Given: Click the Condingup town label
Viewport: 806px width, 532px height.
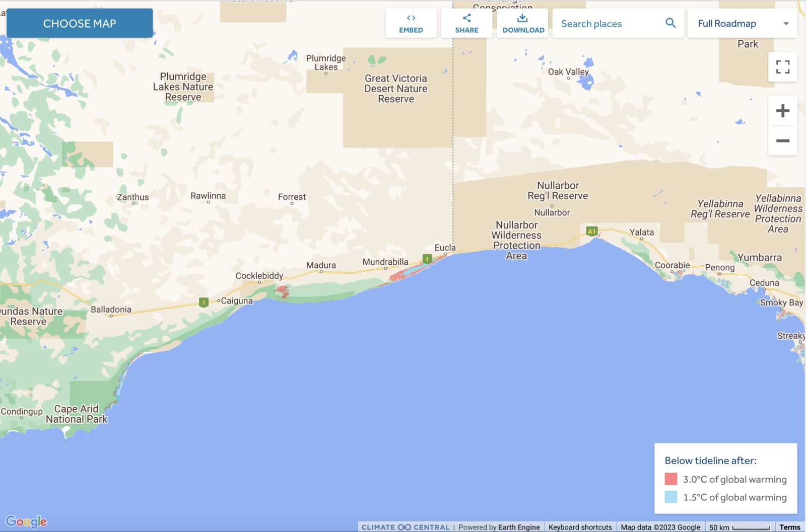Looking at the screenshot, I should pyautogui.click(x=22, y=411).
